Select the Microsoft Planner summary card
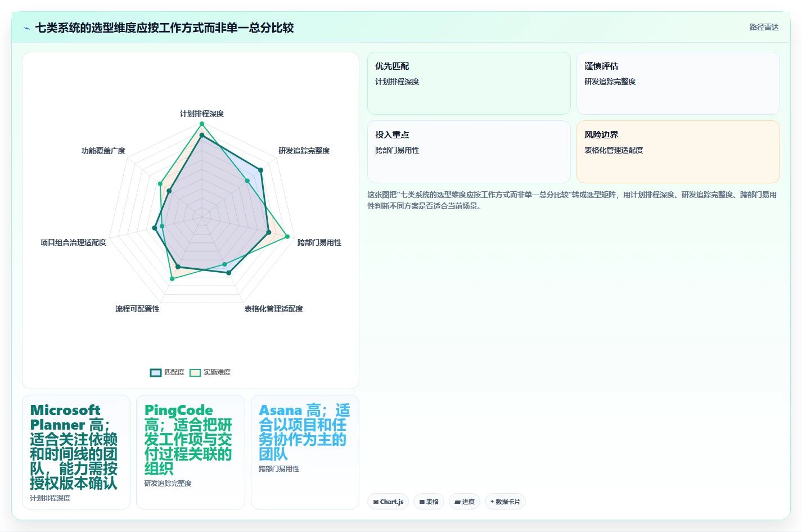802x532 pixels. [76, 452]
